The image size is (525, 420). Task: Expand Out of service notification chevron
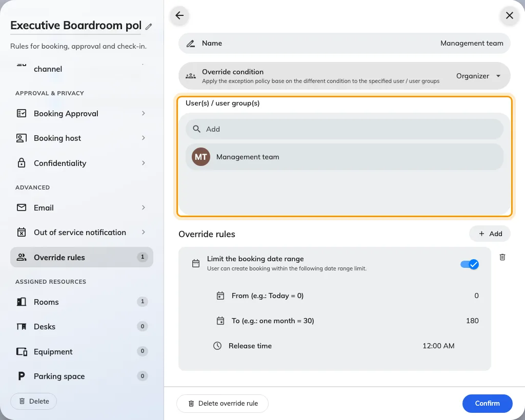tap(144, 232)
